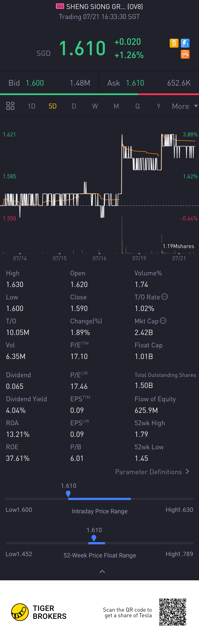The image size is (199, 644).
Task: Open Mkt Cap info bubble icon
Action: (x=163, y=320)
